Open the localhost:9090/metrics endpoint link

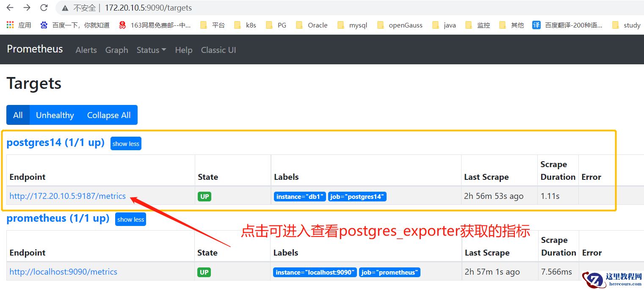pos(64,272)
